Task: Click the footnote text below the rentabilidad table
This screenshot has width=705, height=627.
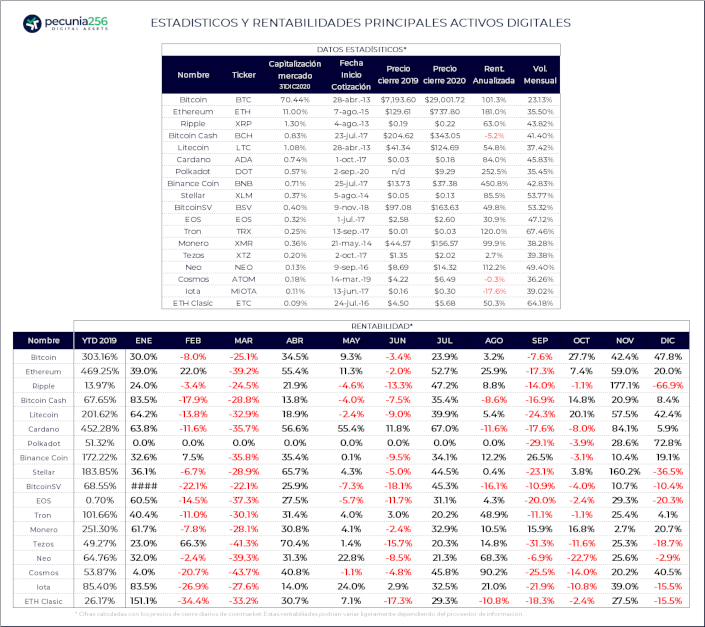Action: (299, 614)
